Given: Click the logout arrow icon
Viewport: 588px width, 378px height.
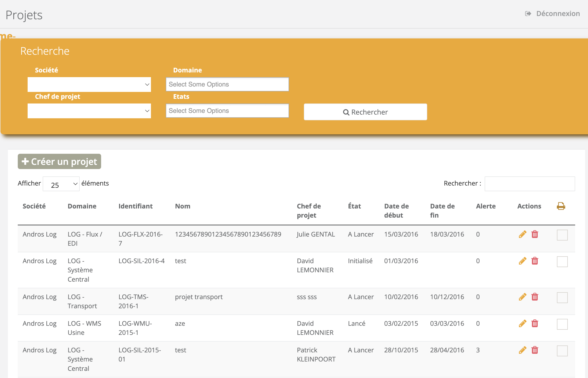Looking at the screenshot, I should pyautogui.click(x=528, y=14).
